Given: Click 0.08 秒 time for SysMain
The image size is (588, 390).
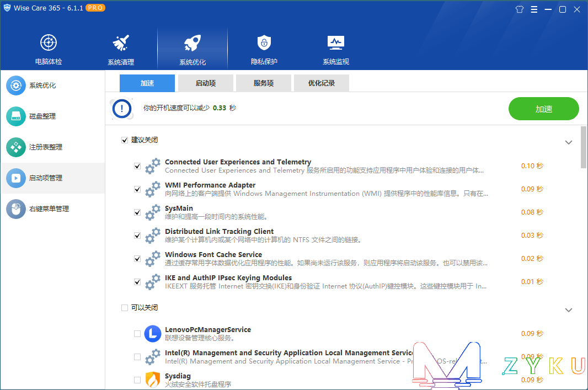Looking at the screenshot, I should (532, 212).
